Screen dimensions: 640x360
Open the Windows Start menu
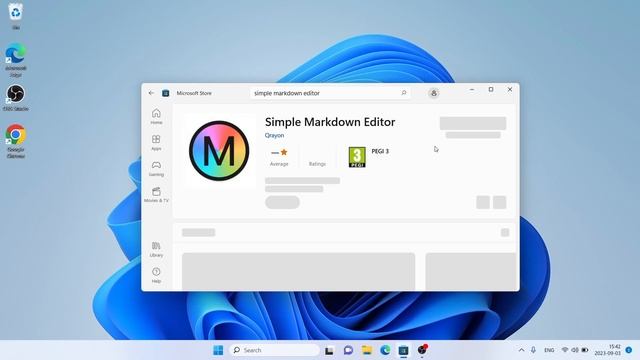click(x=218, y=350)
